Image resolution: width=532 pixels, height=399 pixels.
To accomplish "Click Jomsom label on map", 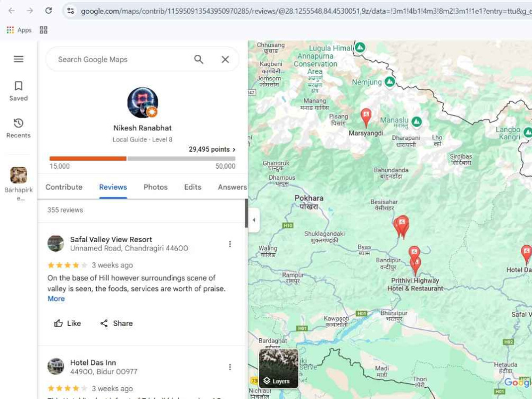I will [269, 81].
